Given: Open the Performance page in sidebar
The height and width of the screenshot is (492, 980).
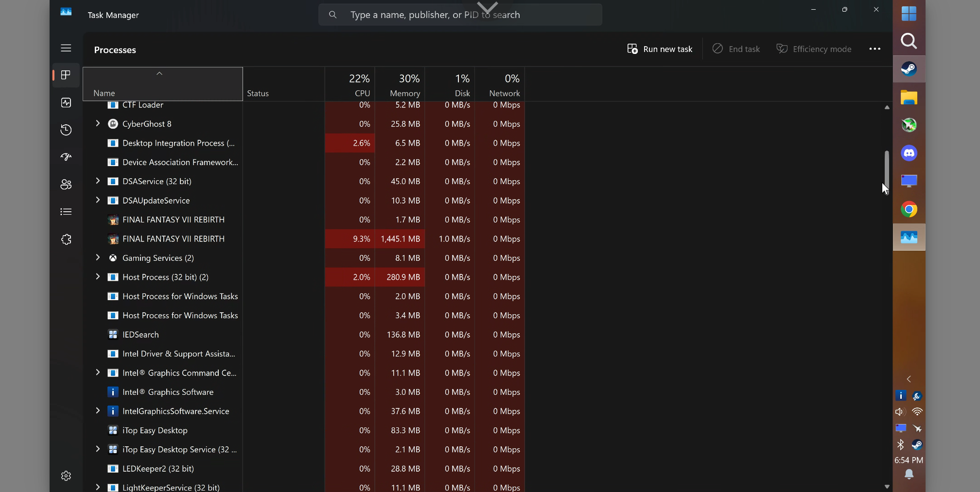Looking at the screenshot, I should (66, 102).
